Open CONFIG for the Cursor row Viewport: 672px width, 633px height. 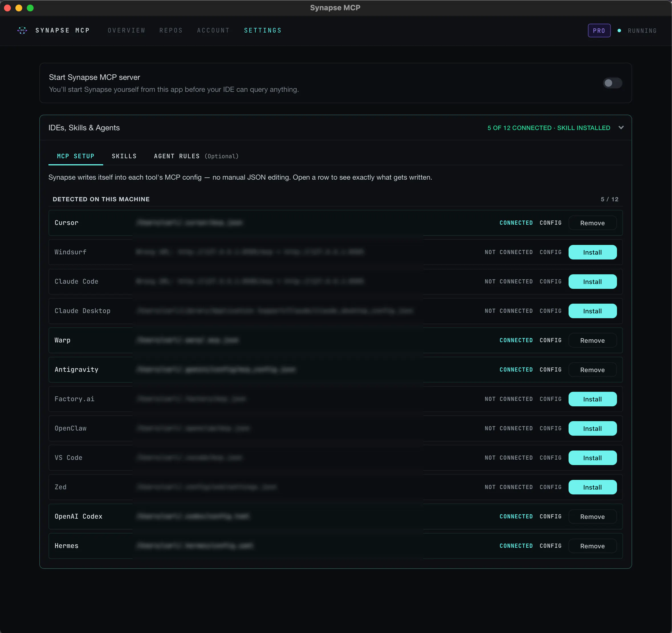pyautogui.click(x=550, y=223)
